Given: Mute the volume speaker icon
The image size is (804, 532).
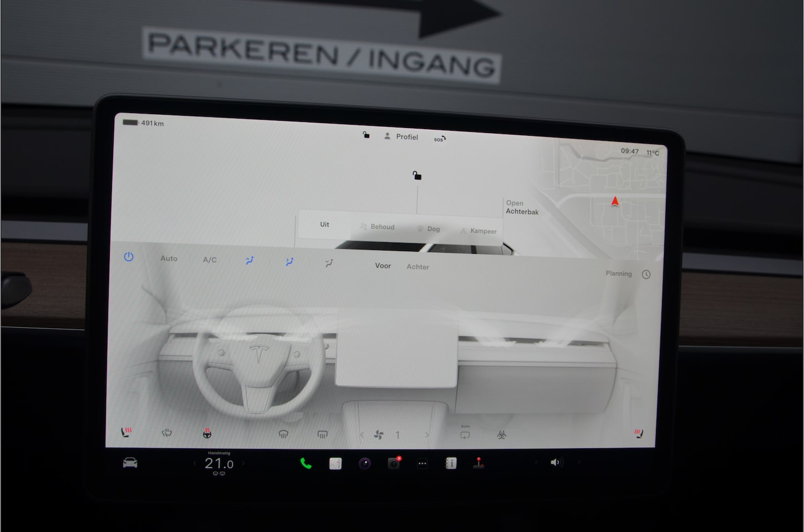Looking at the screenshot, I should (x=556, y=462).
